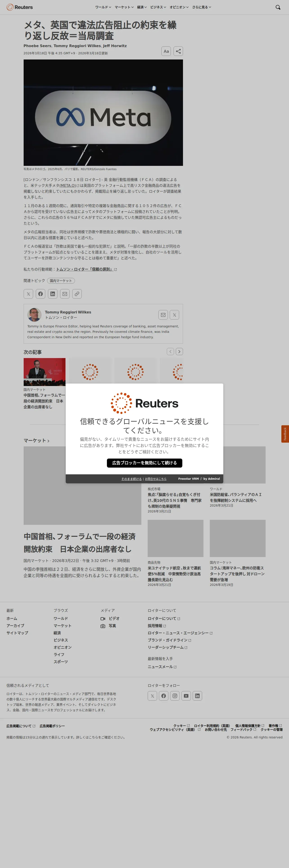
Task: Open Jeff Horwitz byline link
Action: 115,46
